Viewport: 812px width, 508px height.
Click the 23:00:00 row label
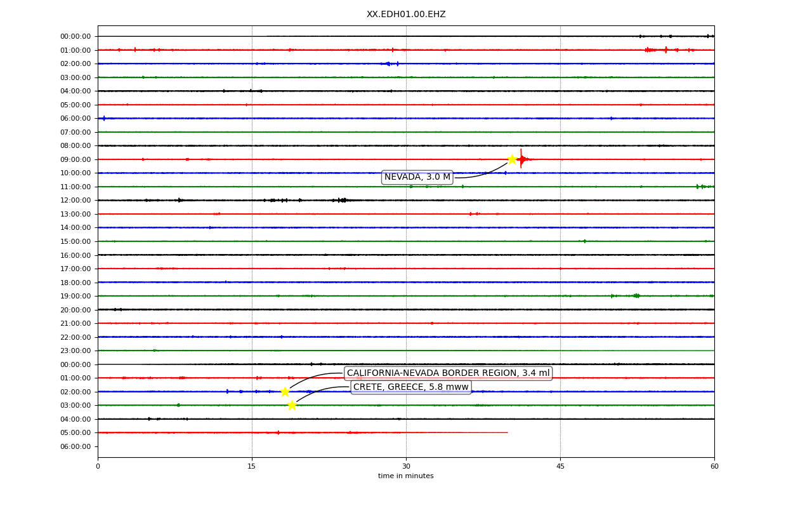coord(75,351)
